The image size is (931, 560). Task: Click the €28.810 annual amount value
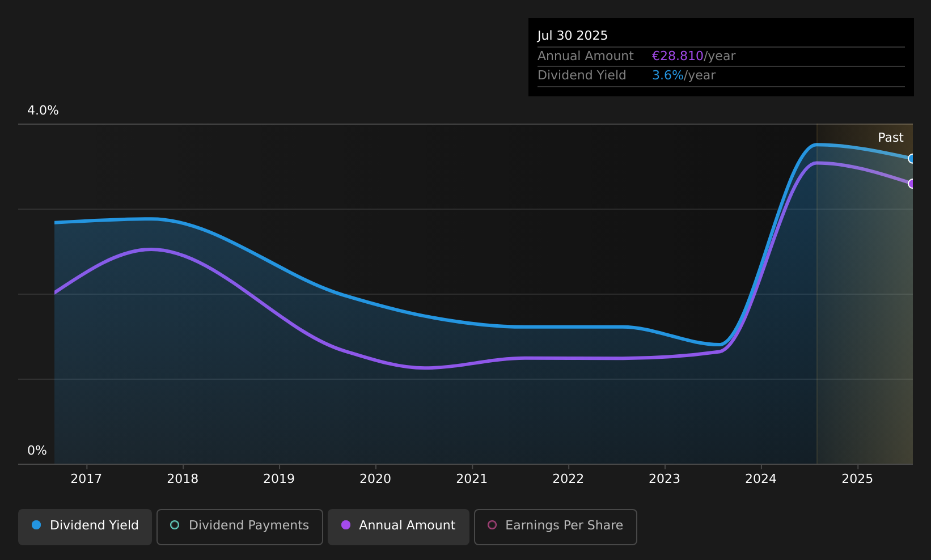point(678,56)
